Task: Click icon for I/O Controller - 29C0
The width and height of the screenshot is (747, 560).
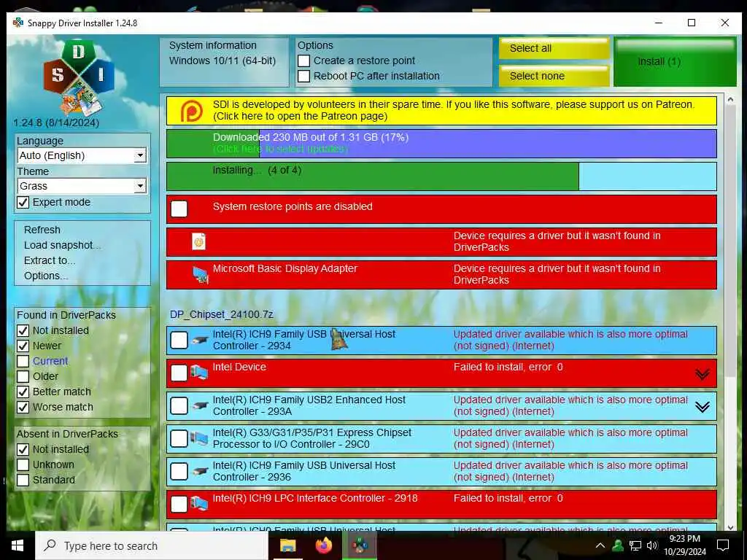Action: (x=199, y=438)
